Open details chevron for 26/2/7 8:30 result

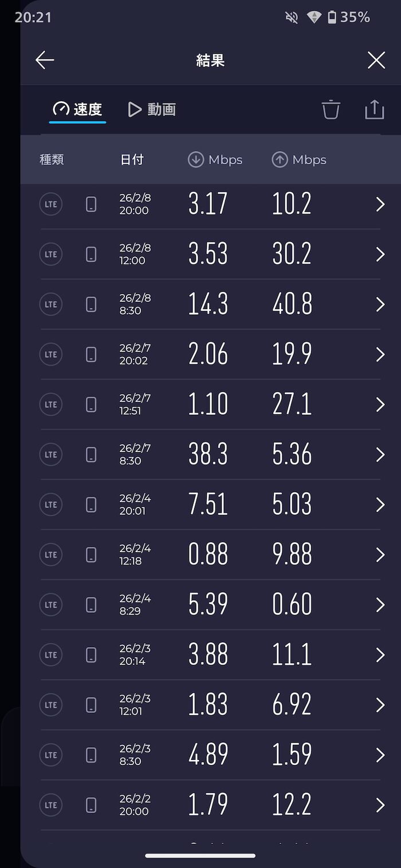[380, 454]
